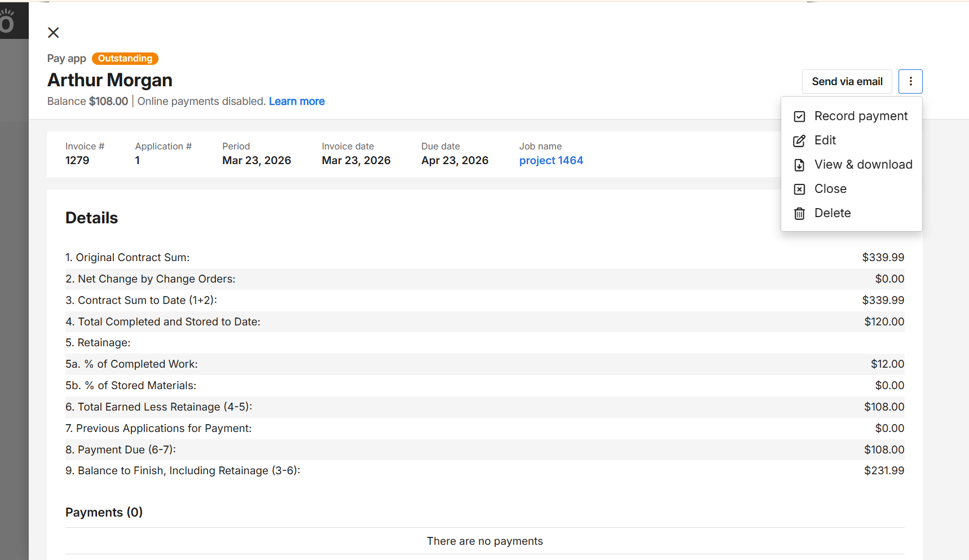
Task: Click the Delete trash can icon
Action: [x=799, y=214]
